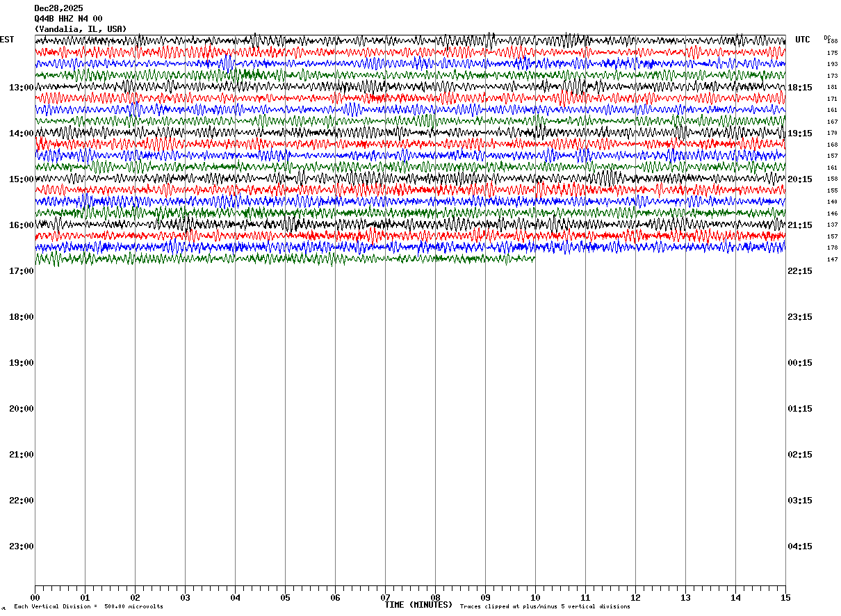Click the EST timezone label
The height and width of the screenshot is (616, 841).
[x=7, y=40]
